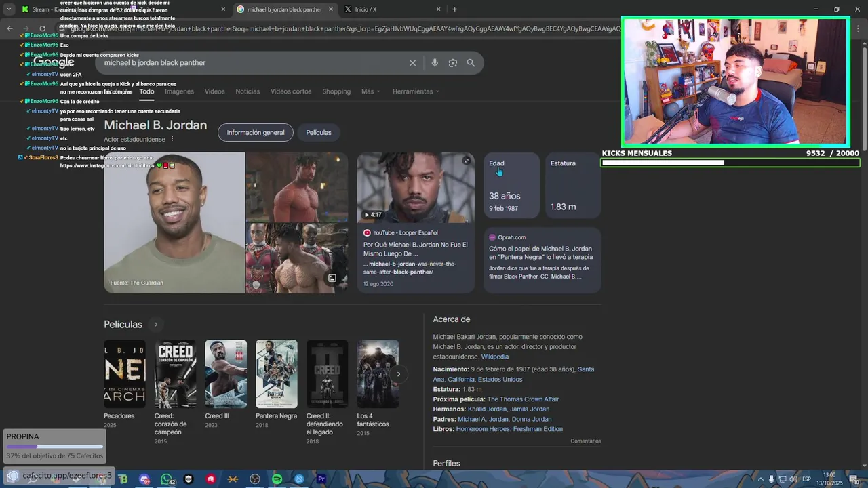This screenshot has height=488, width=868.
Task: Open the purple 9+ notification app
Action: [x=144, y=479]
